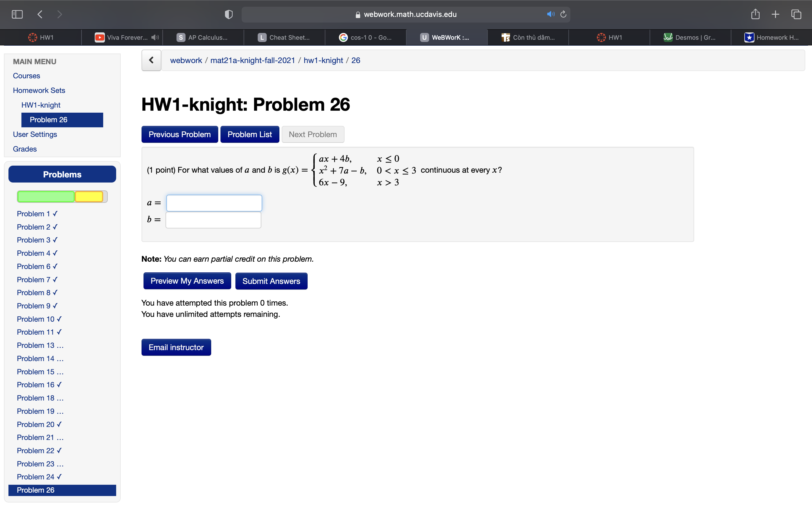Screen dimensions: 812x507
Task: Mute the Viva Forever YouTube tab
Action: point(155,37)
